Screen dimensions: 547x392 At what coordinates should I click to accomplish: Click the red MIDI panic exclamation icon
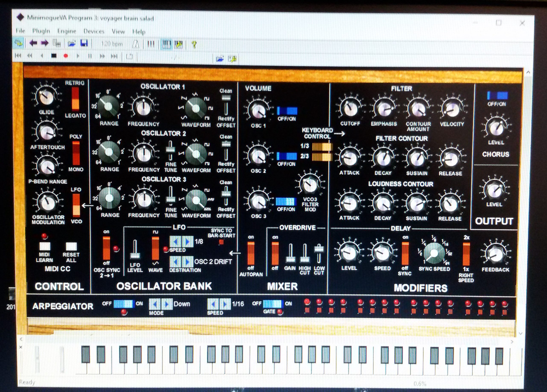[151, 44]
